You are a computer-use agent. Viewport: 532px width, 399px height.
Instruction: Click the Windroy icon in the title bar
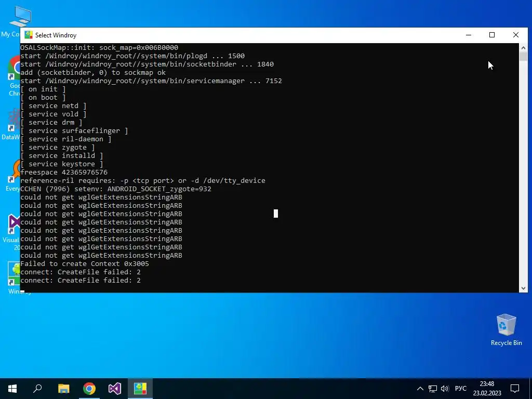(29, 35)
